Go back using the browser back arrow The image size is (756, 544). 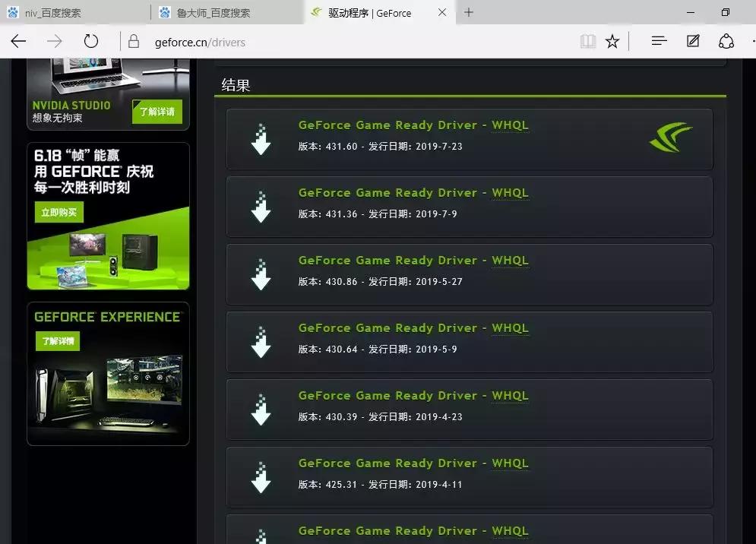18,41
